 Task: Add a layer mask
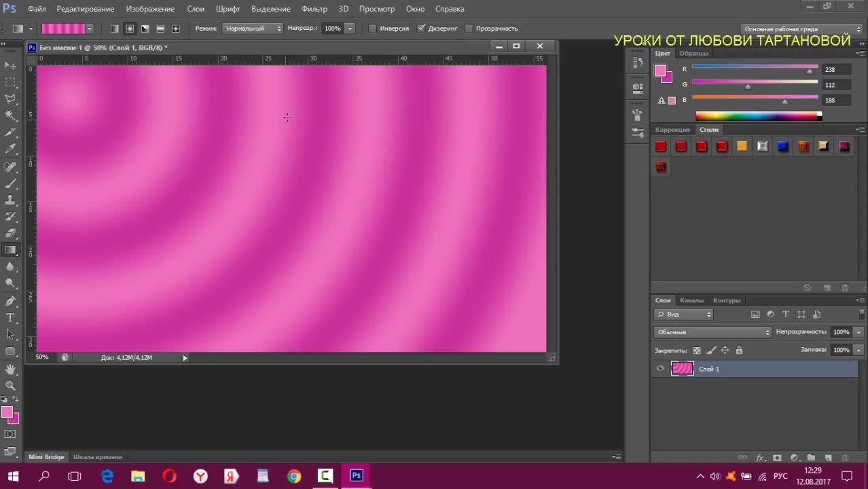pyautogui.click(x=778, y=458)
